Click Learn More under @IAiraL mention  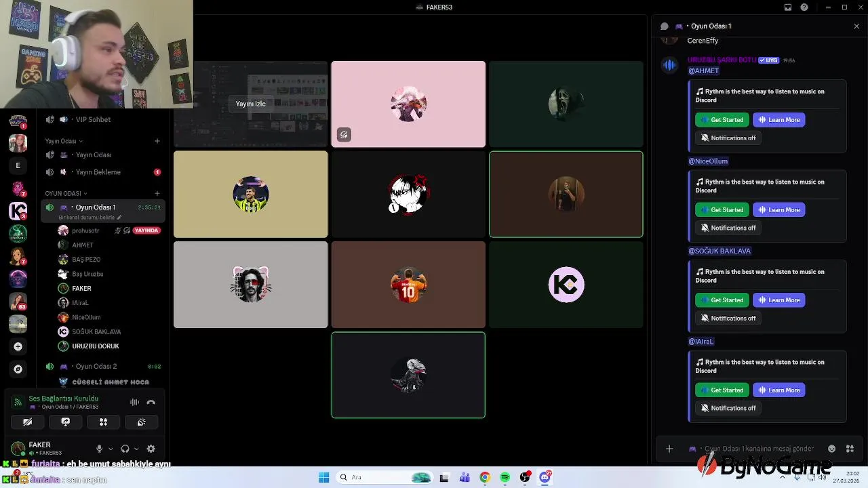(779, 390)
